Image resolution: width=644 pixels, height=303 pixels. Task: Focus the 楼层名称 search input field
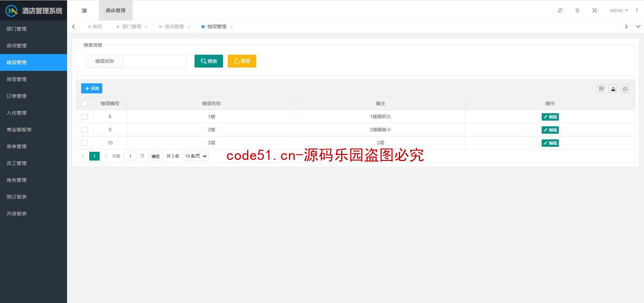coord(155,61)
